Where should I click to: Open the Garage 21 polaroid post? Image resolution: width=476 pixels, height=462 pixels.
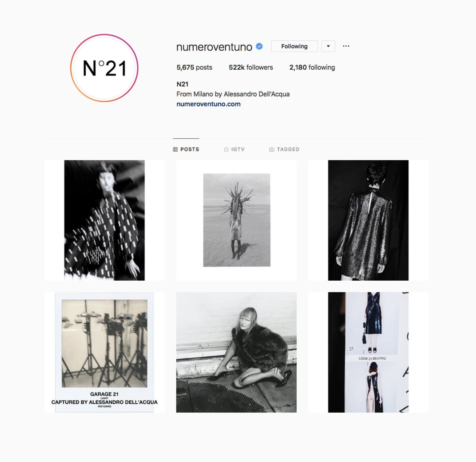pyautogui.click(x=105, y=352)
